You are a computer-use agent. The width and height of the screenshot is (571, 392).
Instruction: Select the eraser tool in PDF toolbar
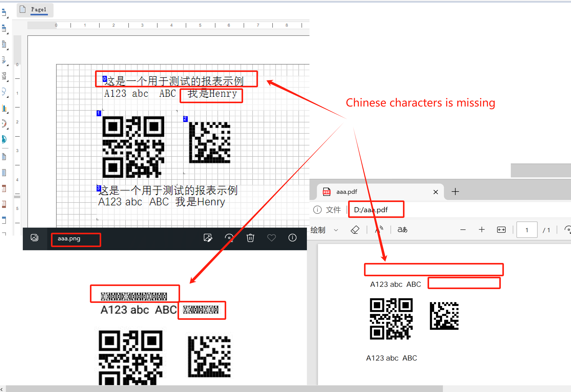355,230
